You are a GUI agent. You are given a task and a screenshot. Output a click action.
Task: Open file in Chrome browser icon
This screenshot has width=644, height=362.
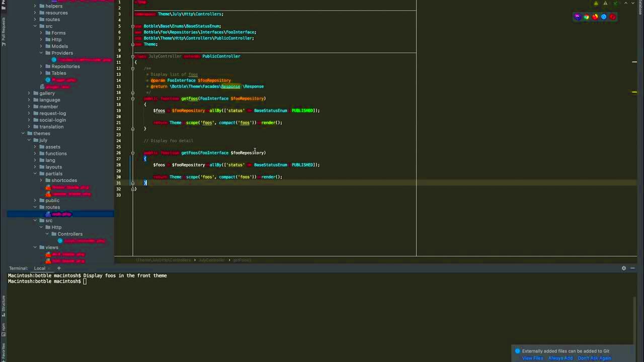click(x=586, y=17)
